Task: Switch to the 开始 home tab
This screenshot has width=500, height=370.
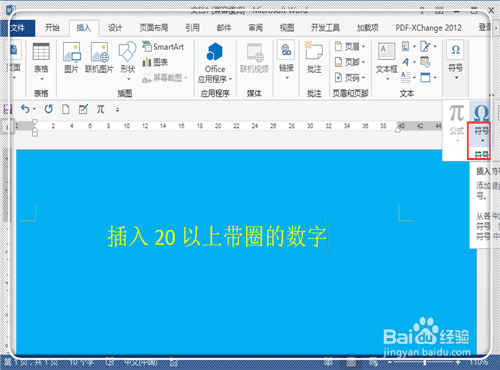Action: pyautogui.click(x=52, y=28)
